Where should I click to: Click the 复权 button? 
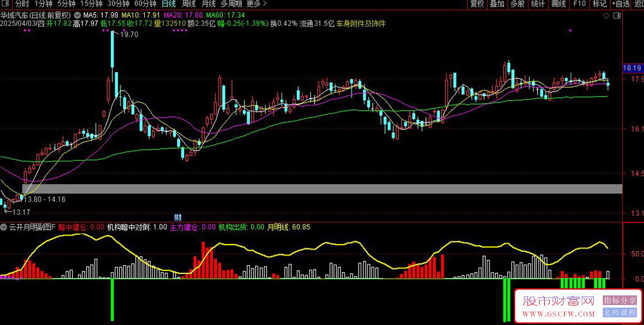(x=477, y=4)
